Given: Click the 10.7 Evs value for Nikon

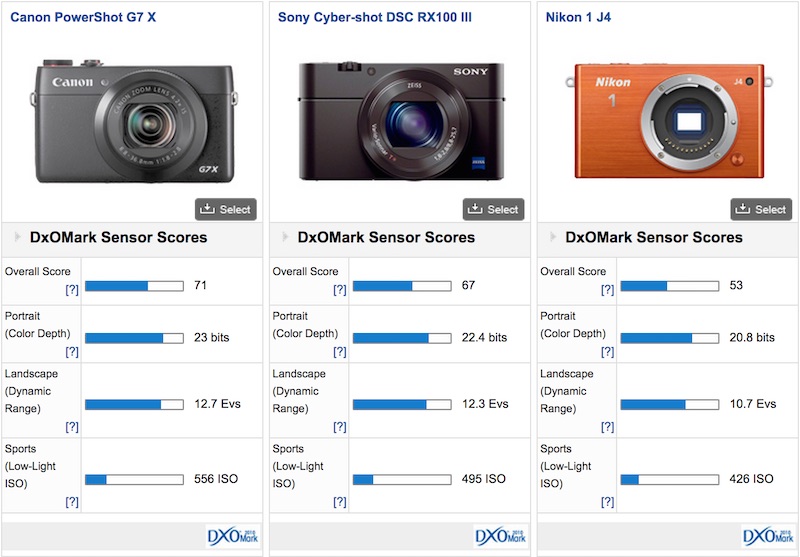Looking at the screenshot, I should [753, 403].
